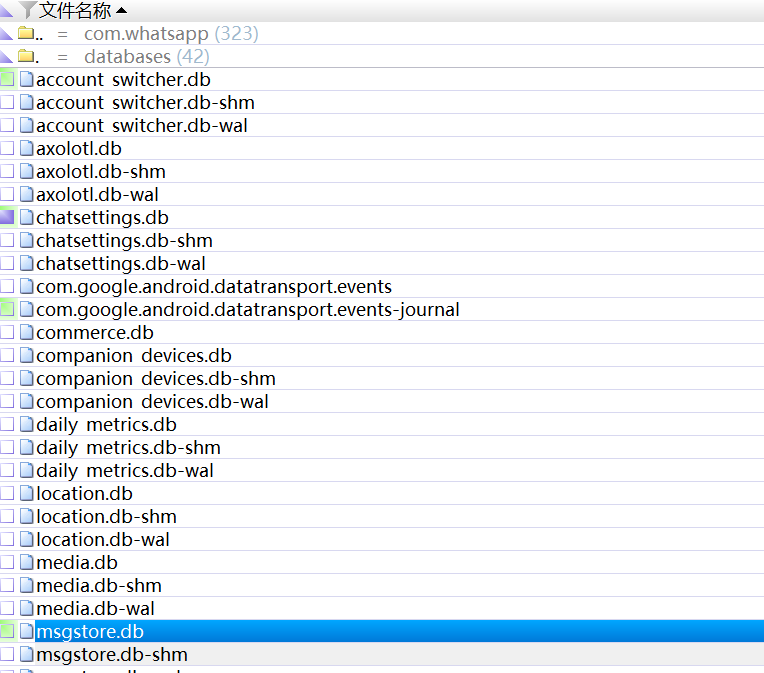Select file name axolotl.db

tap(79, 148)
